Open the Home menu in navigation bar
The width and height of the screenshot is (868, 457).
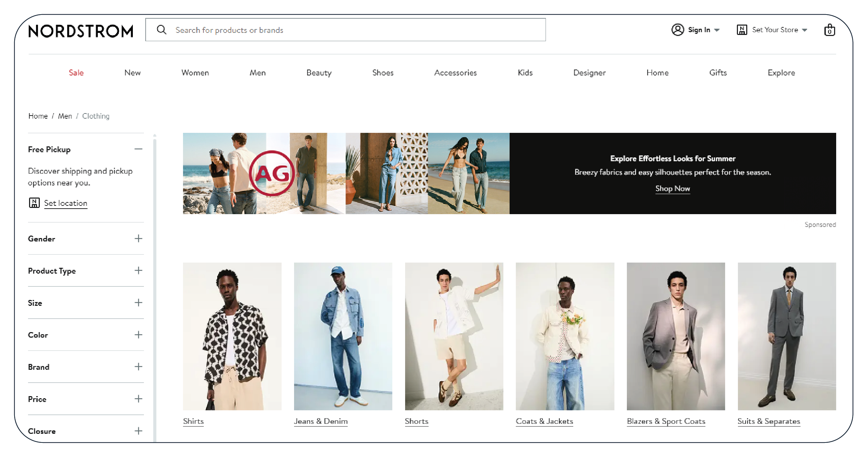[658, 73]
